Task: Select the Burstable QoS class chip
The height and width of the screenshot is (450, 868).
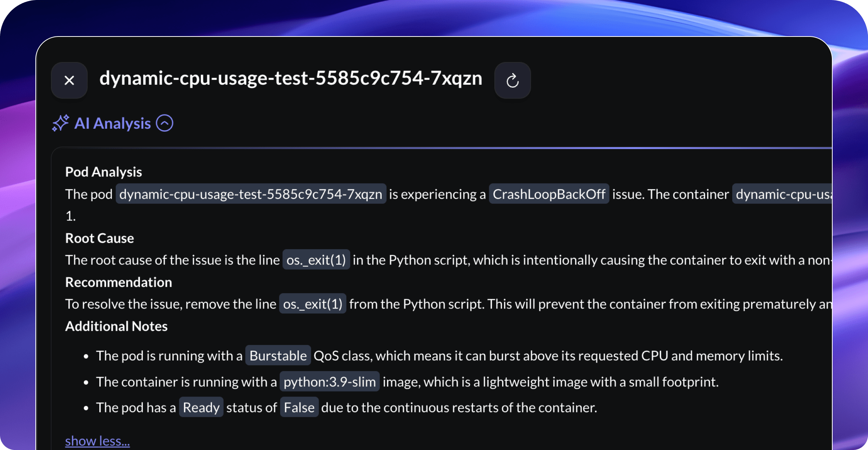Action: 278,356
